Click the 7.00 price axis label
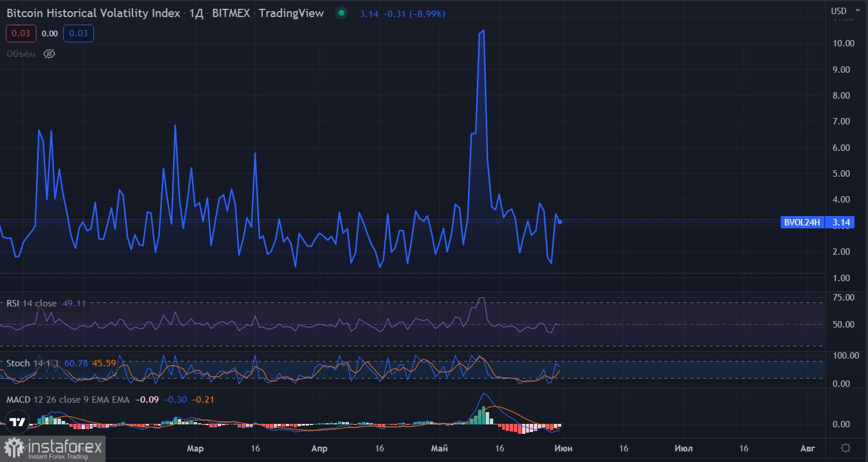The width and height of the screenshot is (868, 462). (x=842, y=122)
